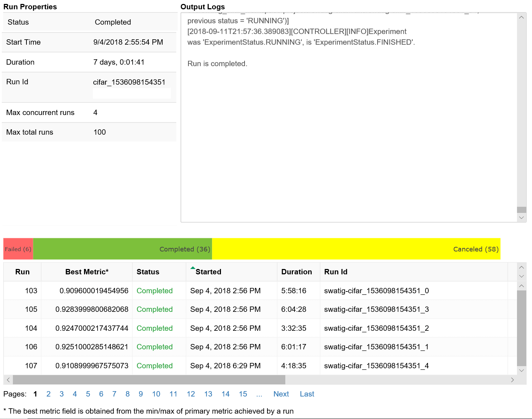Go to the Last page of runs
This screenshot has height=419, width=532.
pyautogui.click(x=307, y=394)
